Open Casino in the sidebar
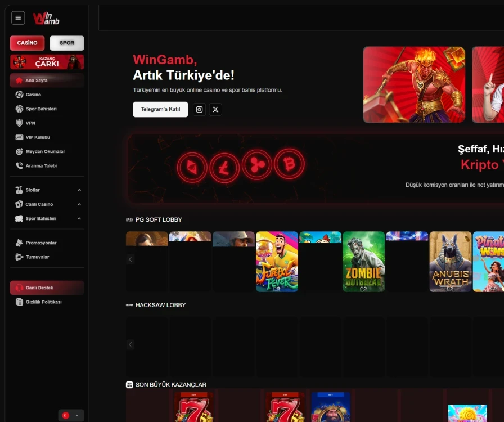This screenshot has width=504, height=422. [x=47, y=95]
